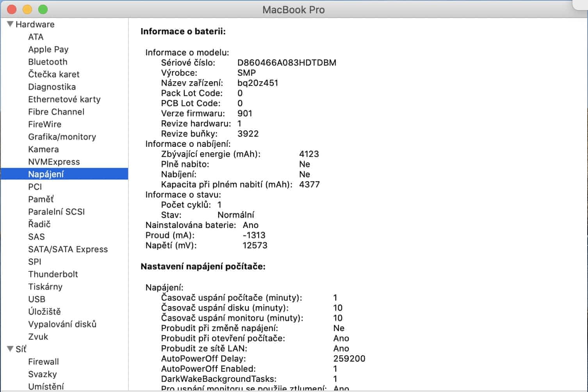Open Úložiště hardware info

point(45,312)
